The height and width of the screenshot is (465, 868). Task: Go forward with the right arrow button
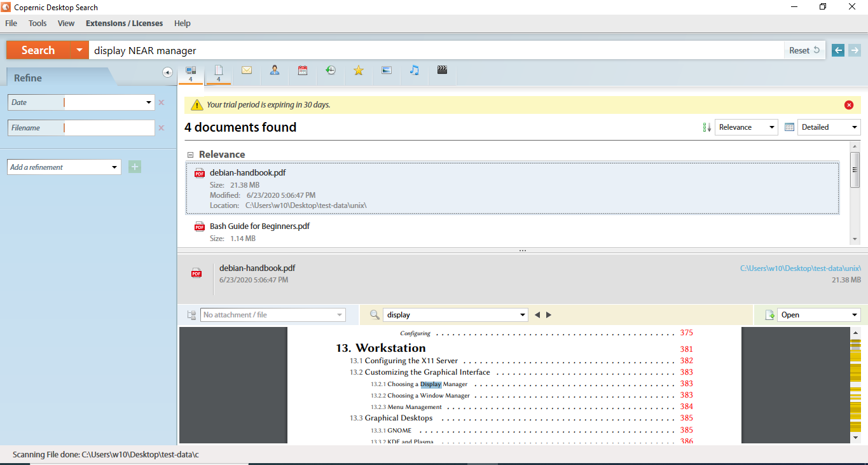click(x=854, y=50)
